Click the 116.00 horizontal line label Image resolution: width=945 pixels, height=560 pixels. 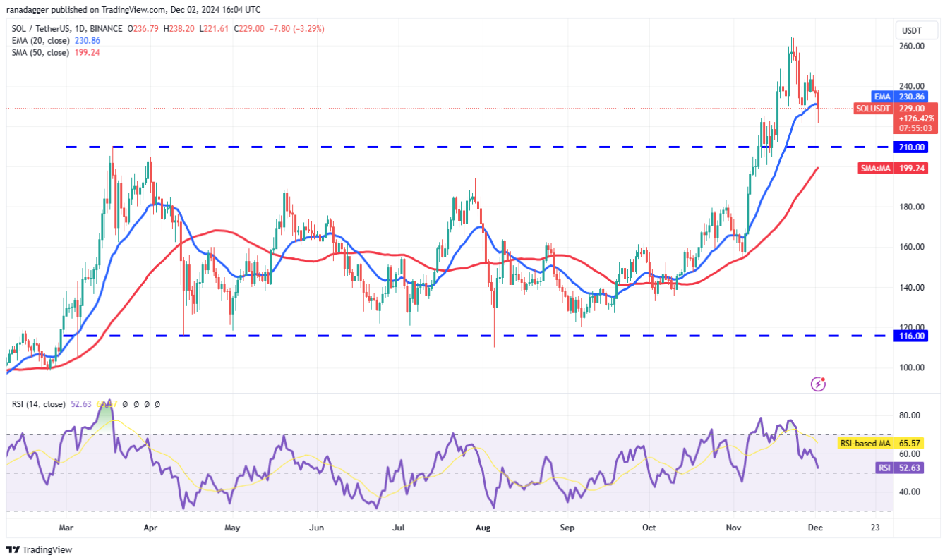pyautogui.click(x=913, y=336)
